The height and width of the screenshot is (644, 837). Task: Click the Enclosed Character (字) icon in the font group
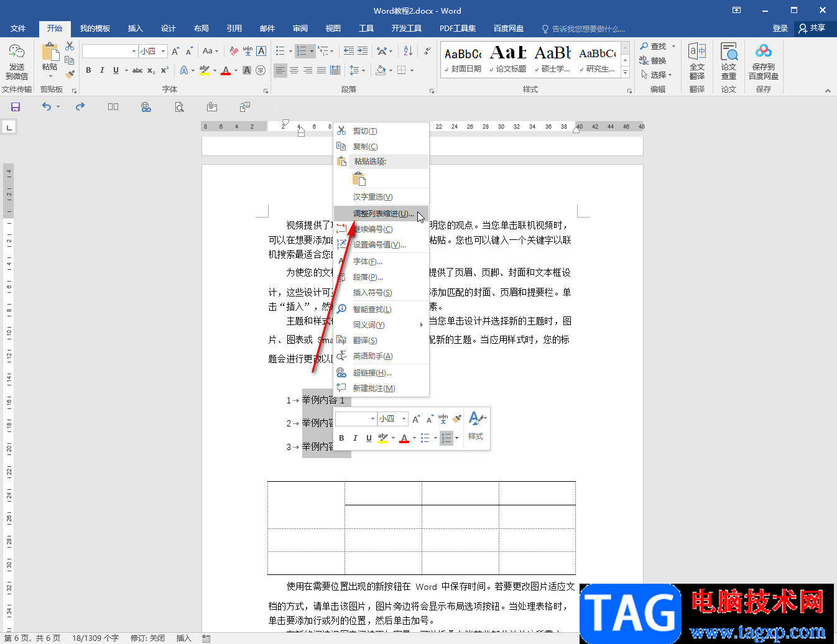pyautogui.click(x=261, y=70)
